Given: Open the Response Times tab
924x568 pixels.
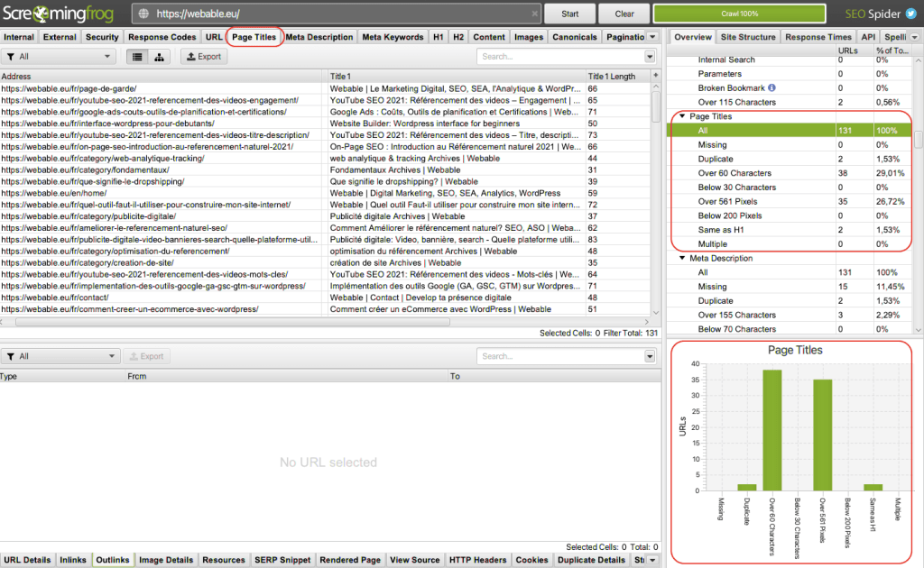Looking at the screenshot, I should (818, 36).
